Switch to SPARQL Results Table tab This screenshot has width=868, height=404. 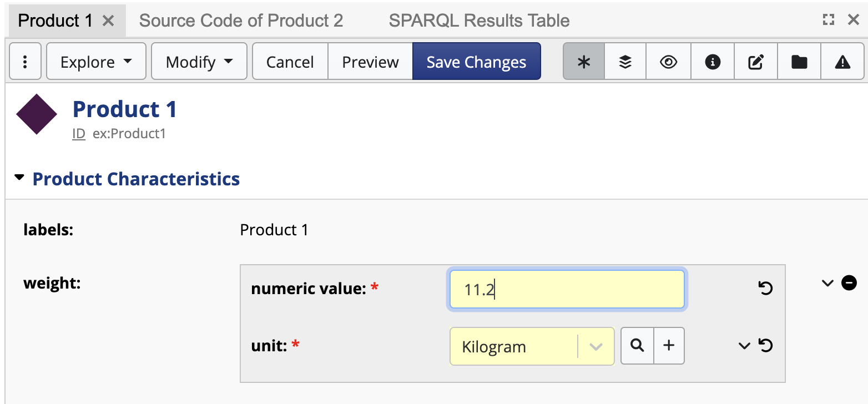point(479,21)
